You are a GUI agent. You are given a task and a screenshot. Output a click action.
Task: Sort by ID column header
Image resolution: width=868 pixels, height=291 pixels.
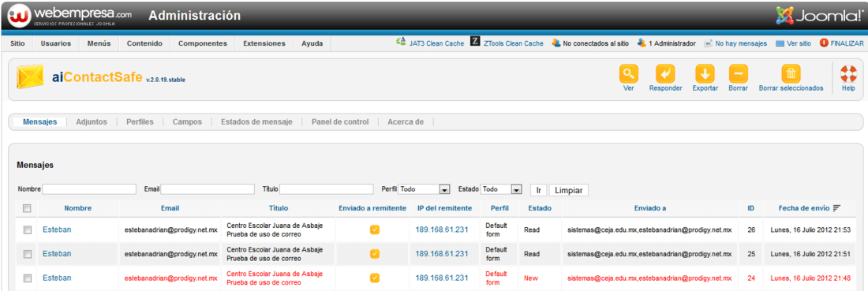click(x=750, y=208)
